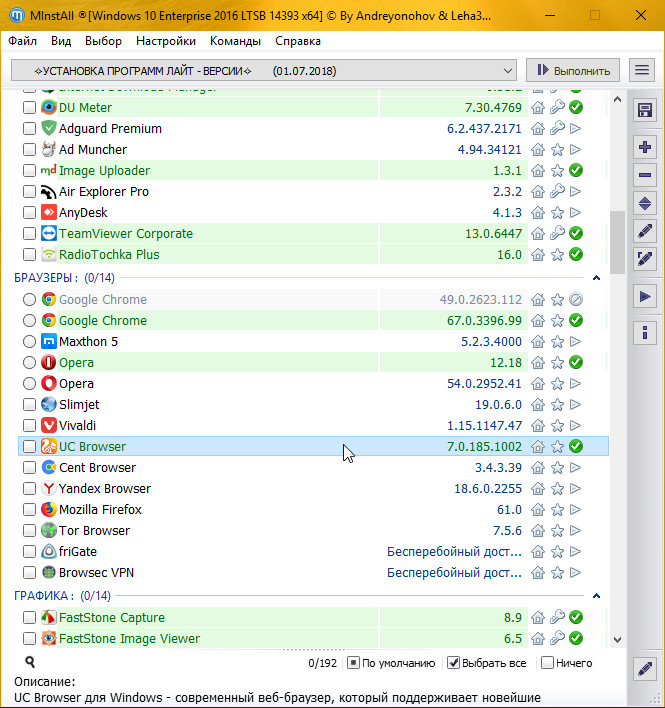Click the play arrow for Air Explorer Pro
The height and width of the screenshot is (708, 665).
pyautogui.click(x=575, y=191)
